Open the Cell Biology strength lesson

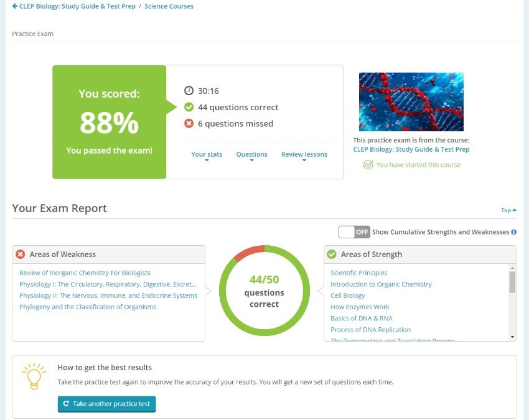point(347,296)
